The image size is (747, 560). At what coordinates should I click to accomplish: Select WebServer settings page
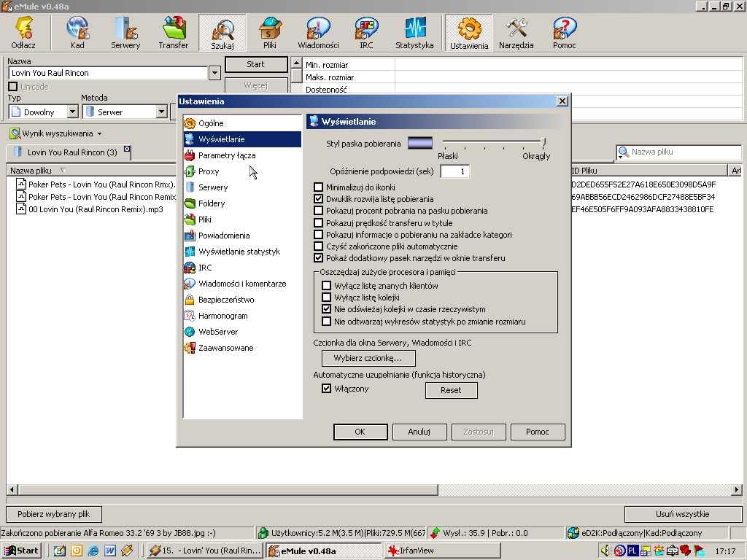tap(242, 332)
